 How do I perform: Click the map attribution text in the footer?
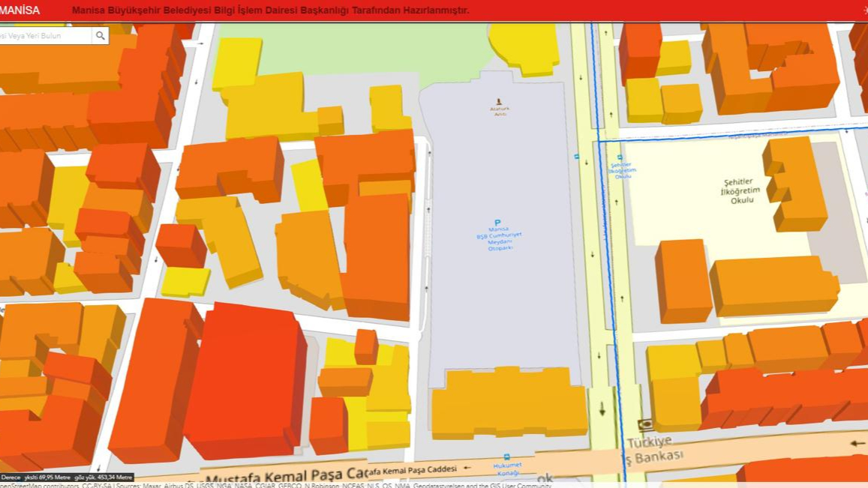coord(300,485)
